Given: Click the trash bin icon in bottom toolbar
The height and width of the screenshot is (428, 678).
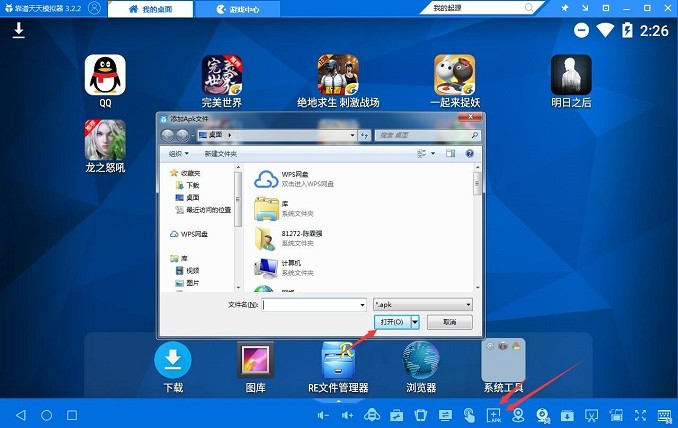Looking at the screenshot, I should 420,415.
